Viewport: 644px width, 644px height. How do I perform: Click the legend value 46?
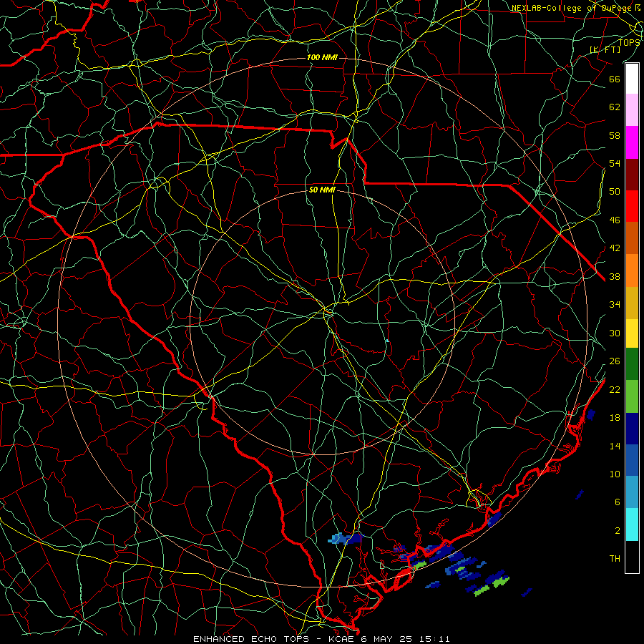(615, 220)
